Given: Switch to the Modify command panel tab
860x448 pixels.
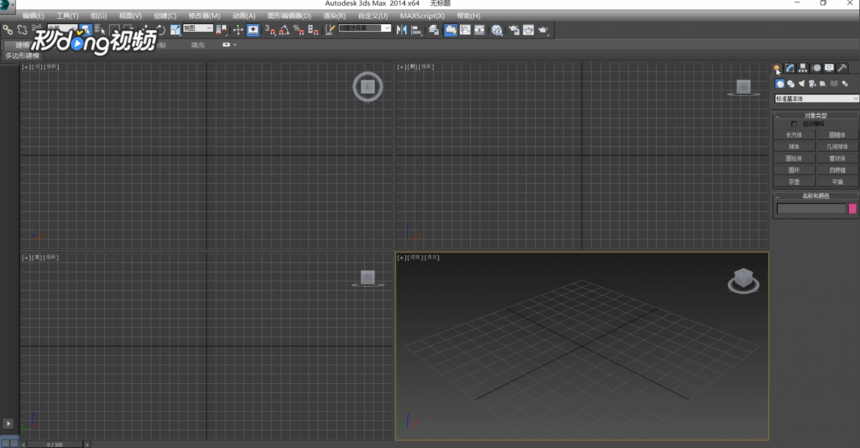Looking at the screenshot, I should 790,68.
